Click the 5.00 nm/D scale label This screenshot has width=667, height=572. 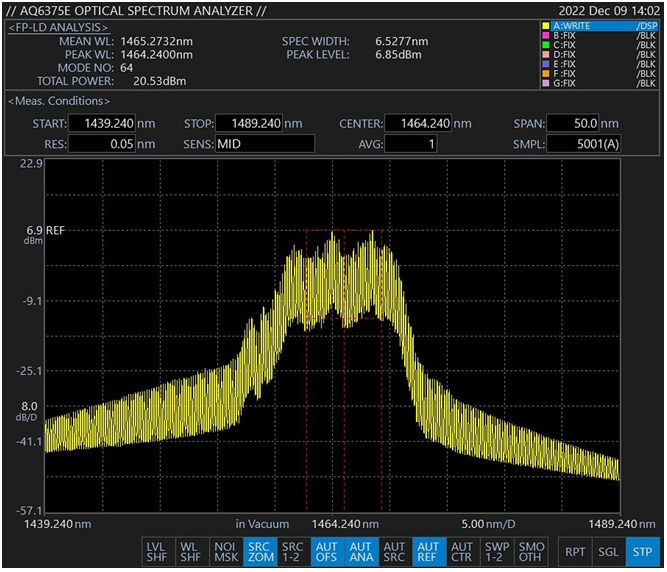(488, 524)
